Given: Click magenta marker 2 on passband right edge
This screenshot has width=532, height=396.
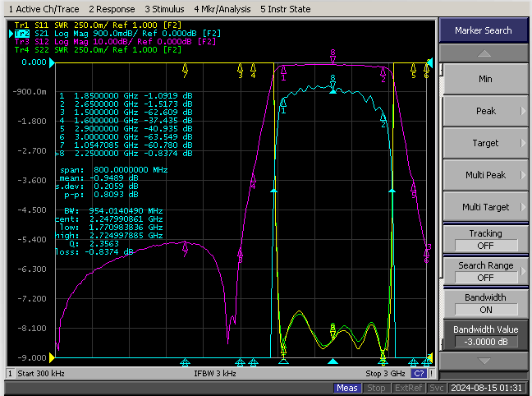Looking at the screenshot, I should point(383,74).
